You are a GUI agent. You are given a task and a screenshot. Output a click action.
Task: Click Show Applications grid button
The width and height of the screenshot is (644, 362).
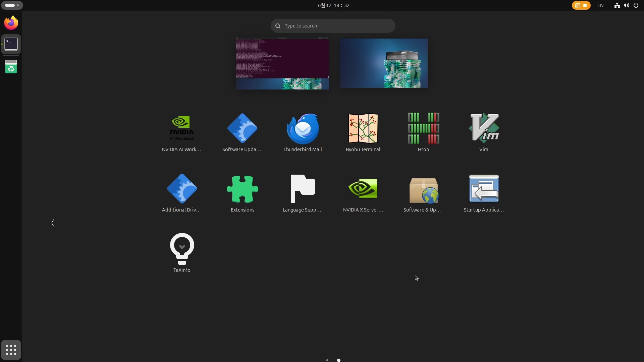[x=11, y=350]
